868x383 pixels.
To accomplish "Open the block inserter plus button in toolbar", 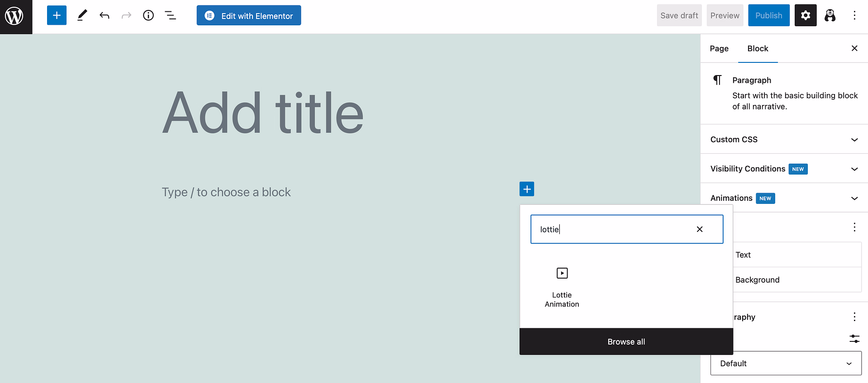I will coord(57,15).
